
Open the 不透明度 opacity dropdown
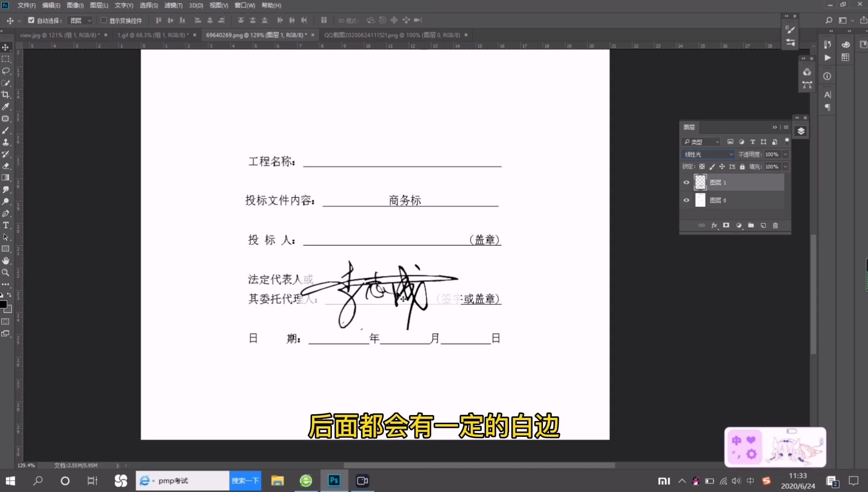tap(786, 154)
